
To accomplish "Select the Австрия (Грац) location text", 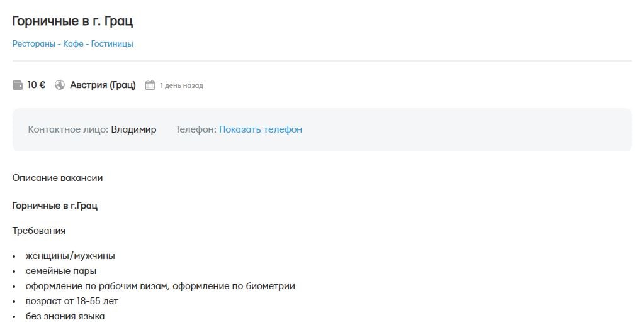I will tap(103, 85).
